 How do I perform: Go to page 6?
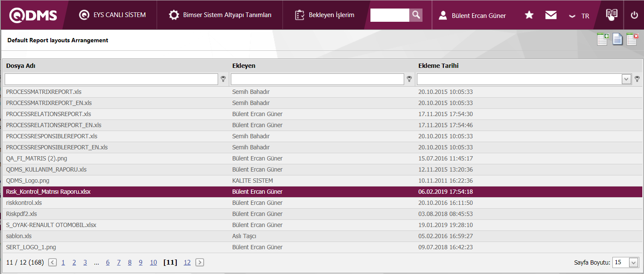point(108,262)
